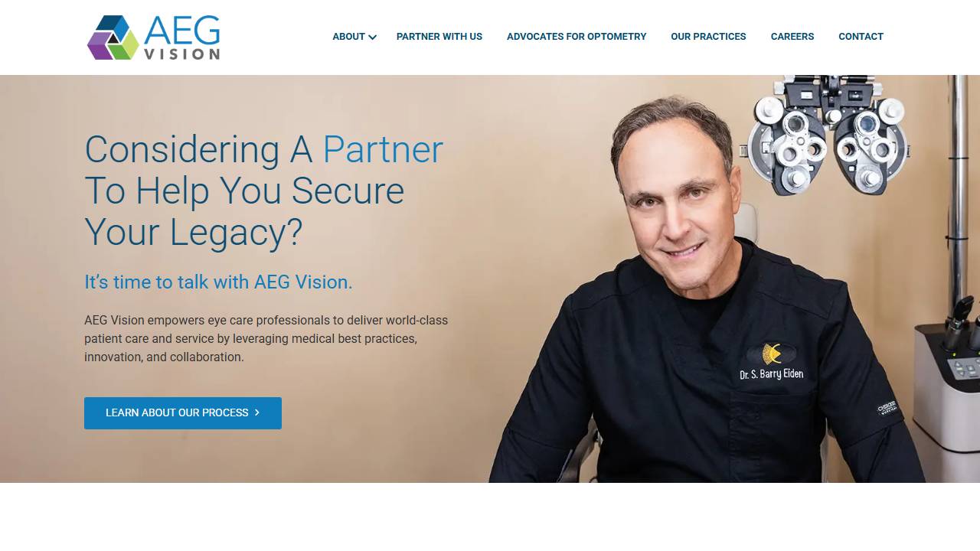The width and height of the screenshot is (980, 551).
Task: Go to the Partner With Us page
Action: 439,37
